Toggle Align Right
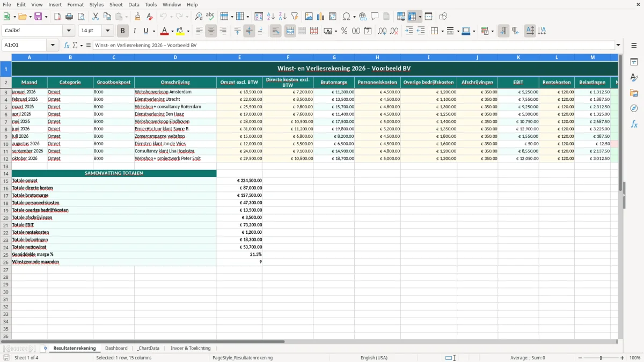The image size is (644, 362). (x=223, y=31)
